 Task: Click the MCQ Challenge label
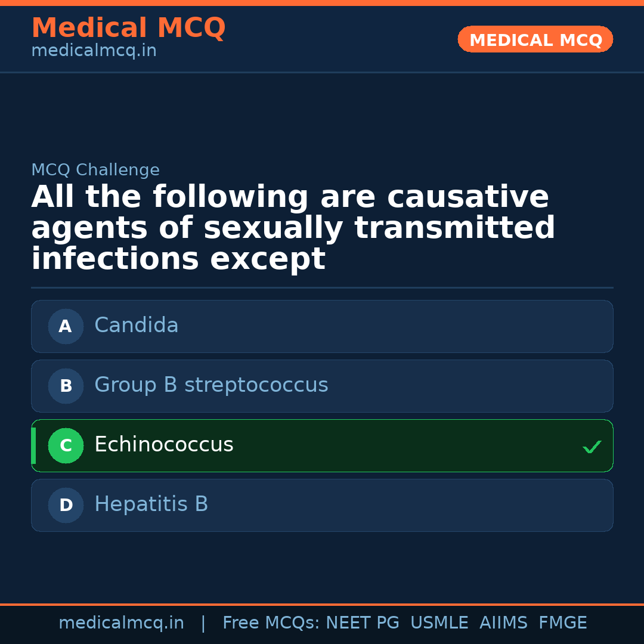[95, 170]
